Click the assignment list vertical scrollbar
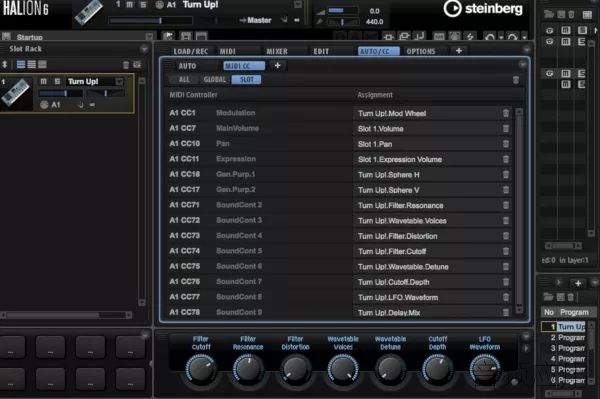Viewport: 600px width, 399px height. pyautogui.click(x=519, y=211)
